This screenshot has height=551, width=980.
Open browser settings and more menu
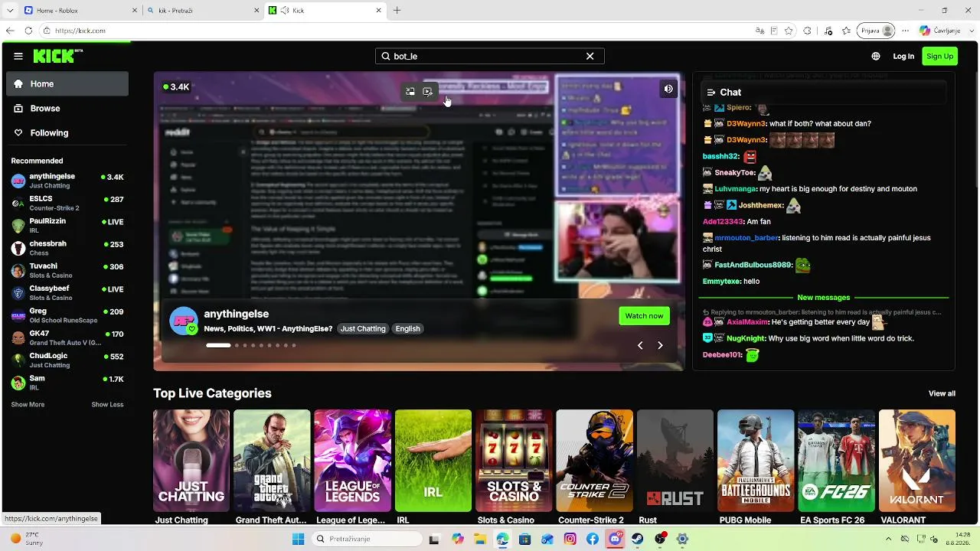pos(906,31)
